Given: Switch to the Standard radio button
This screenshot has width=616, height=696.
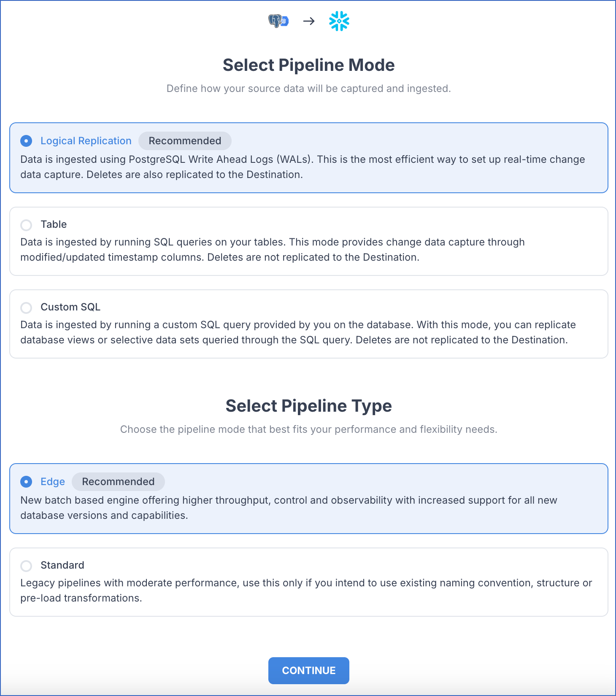Looking at the screenshot, I should click(26, 566).
